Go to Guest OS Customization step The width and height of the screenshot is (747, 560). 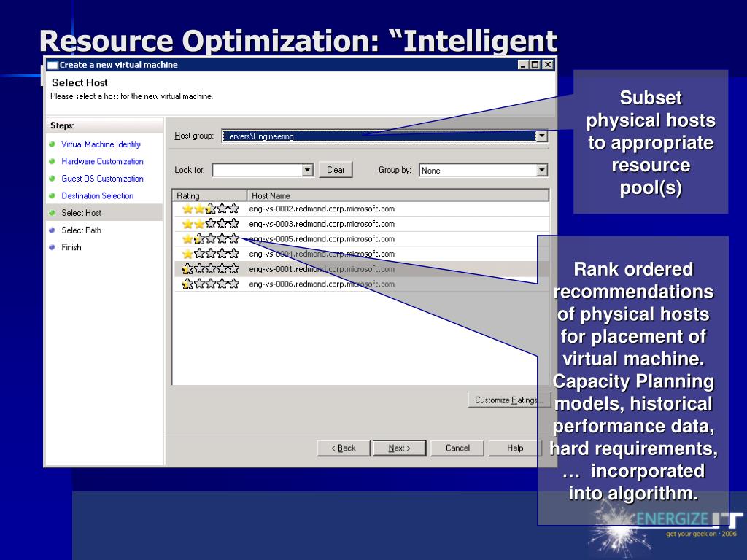click(102, 179)
